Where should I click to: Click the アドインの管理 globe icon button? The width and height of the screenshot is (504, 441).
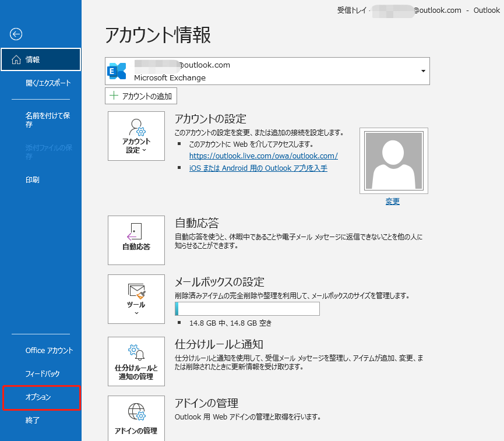[136, 418]
